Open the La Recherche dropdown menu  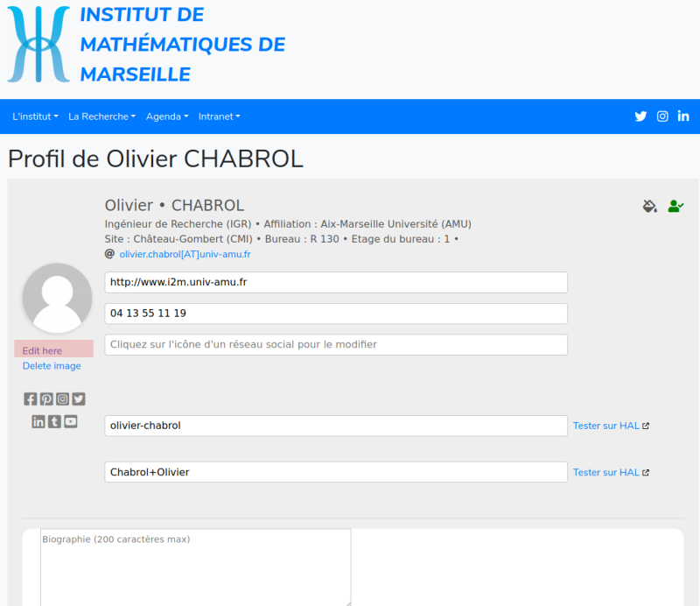pyautogui.click(x=101, y=116)
